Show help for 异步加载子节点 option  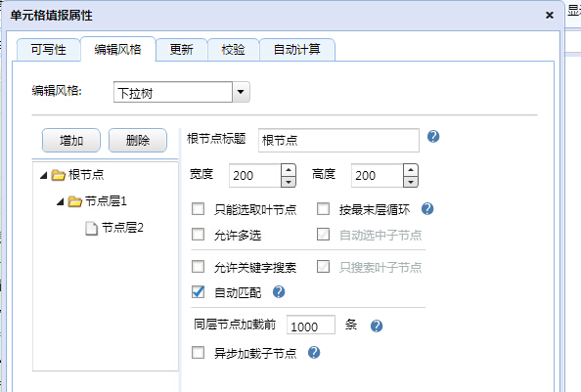314,352
